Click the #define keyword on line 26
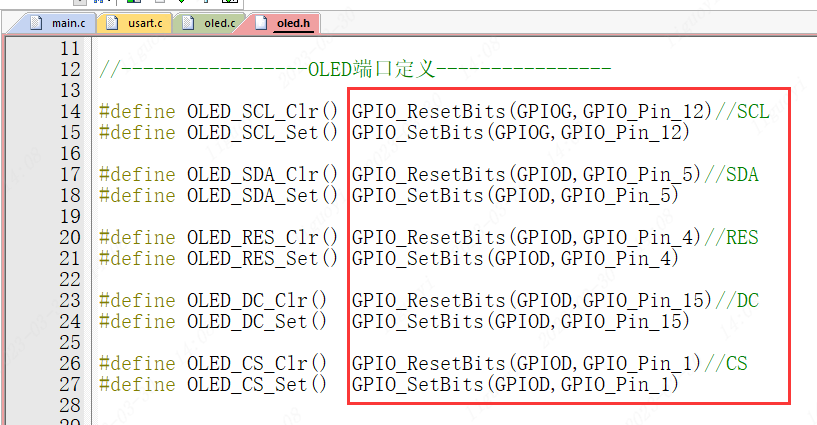This screenshot has width=817, height=425. [x=138, y=364]
